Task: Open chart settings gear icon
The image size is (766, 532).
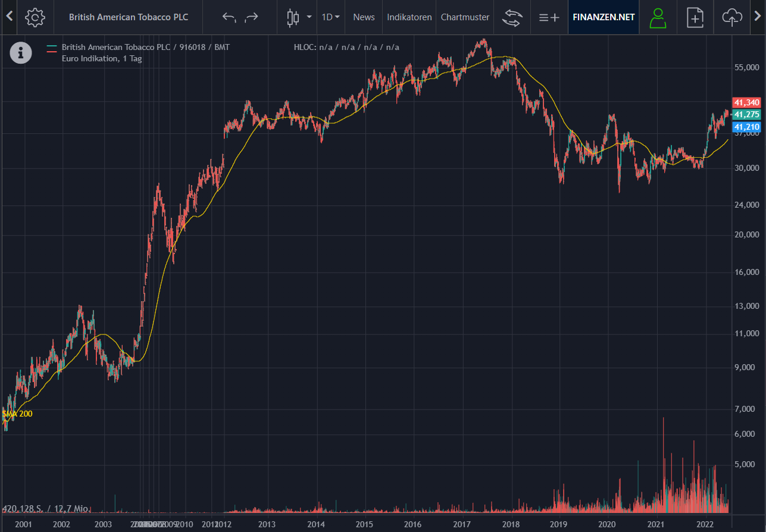Action: point(35,17)
